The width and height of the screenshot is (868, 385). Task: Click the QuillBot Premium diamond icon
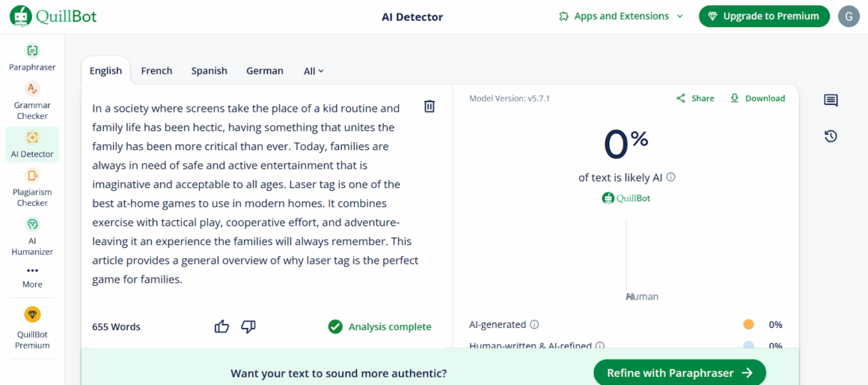coord(32,315)
